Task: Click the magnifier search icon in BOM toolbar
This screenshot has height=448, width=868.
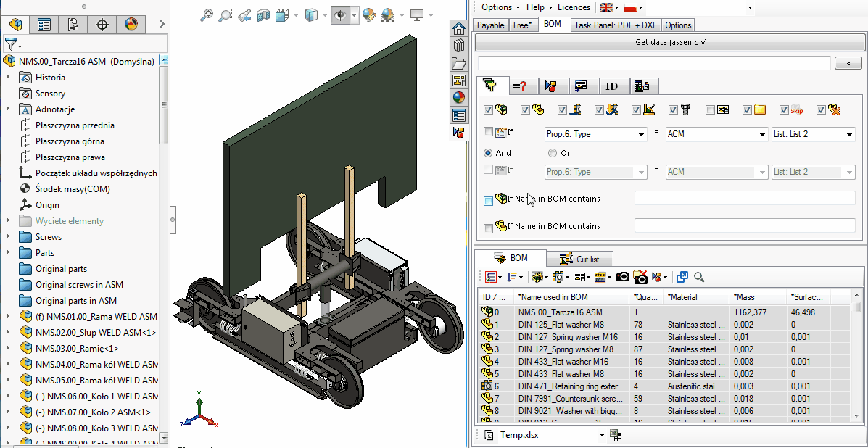Action: (x=698, y=276)
